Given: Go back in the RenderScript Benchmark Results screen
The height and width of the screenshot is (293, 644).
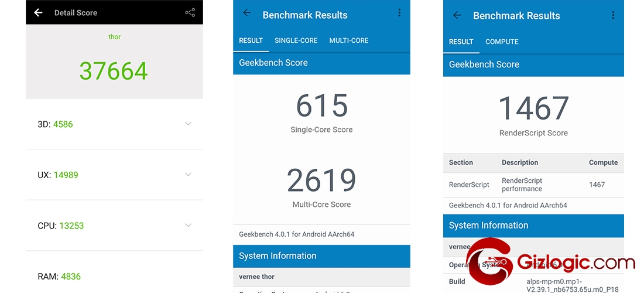Looking at the screenshot, I should 457,15.
